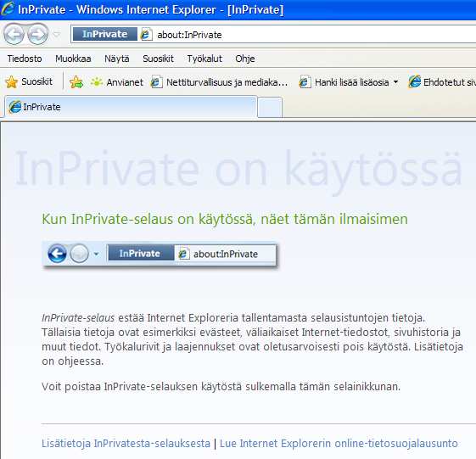Open Lisätietoja InPrivatesta-selauksesta link
The height and width of the screenshot is (459, 476).
click(126, 444)
